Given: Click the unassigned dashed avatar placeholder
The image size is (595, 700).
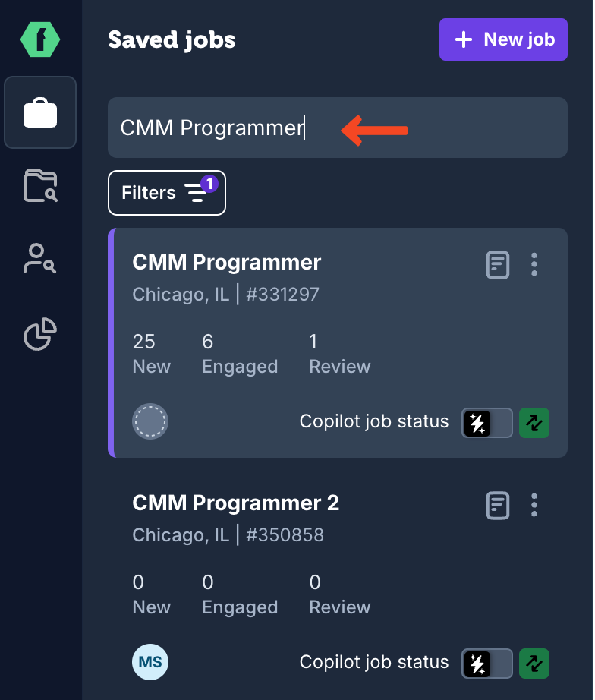Looking at the screenshot, I should 150,421.
